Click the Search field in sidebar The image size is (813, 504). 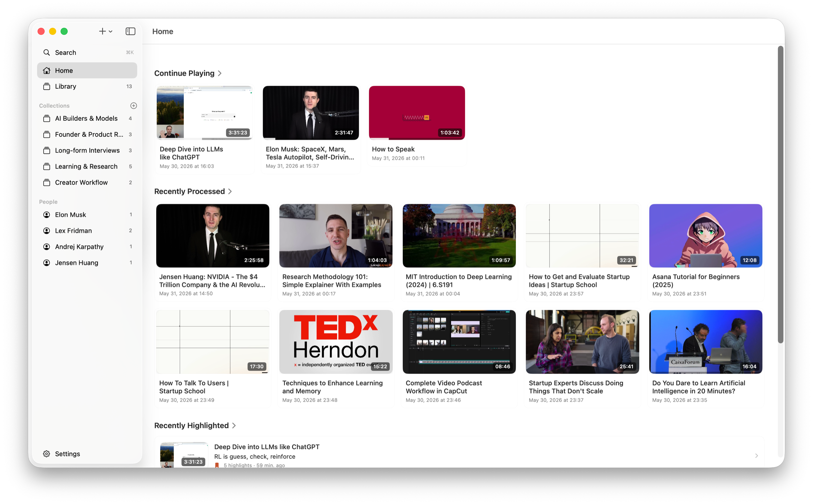click(x=87, y=52)
